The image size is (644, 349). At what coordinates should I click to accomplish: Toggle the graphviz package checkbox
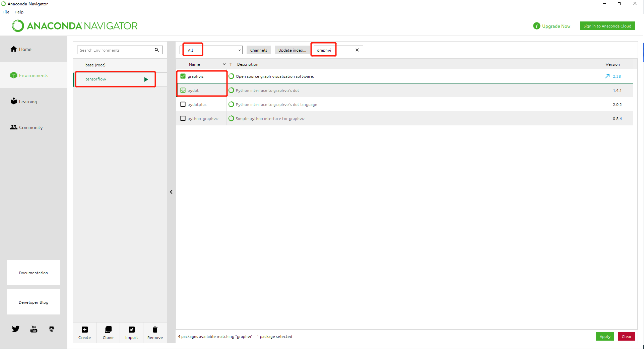tap(183, 76)
